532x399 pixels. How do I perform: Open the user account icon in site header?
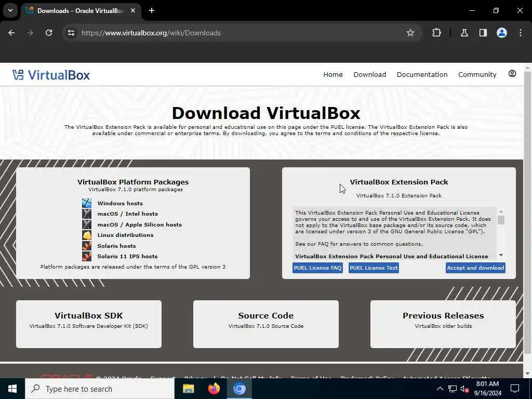point(512,74)
